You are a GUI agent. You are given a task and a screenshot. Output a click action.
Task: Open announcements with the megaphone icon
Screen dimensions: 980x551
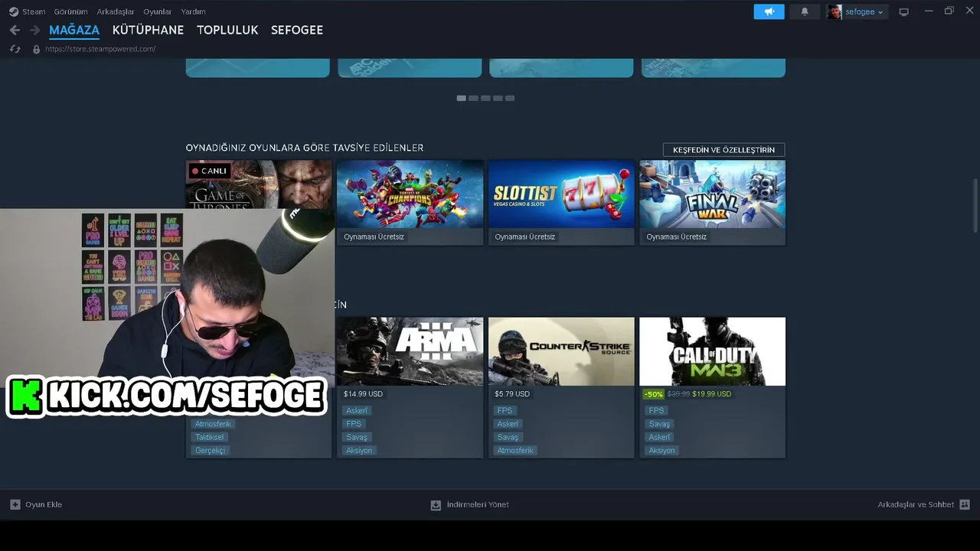tap(769, 11)
